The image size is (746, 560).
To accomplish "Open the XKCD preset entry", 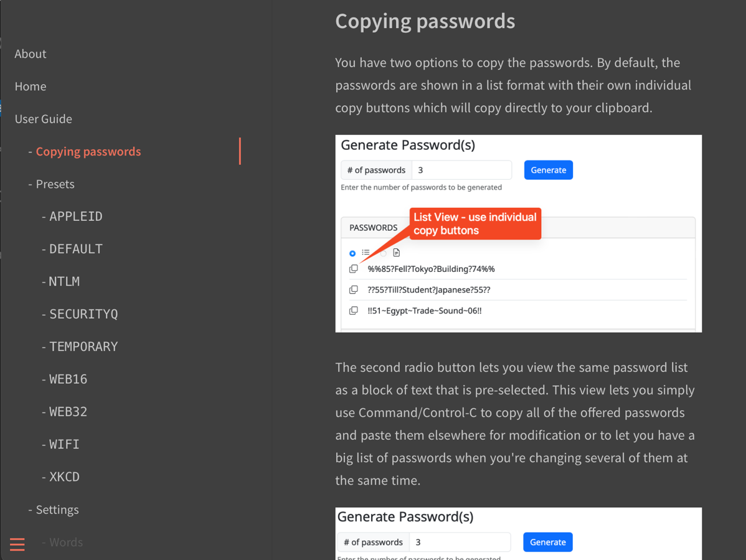I will tap(65, 477).
